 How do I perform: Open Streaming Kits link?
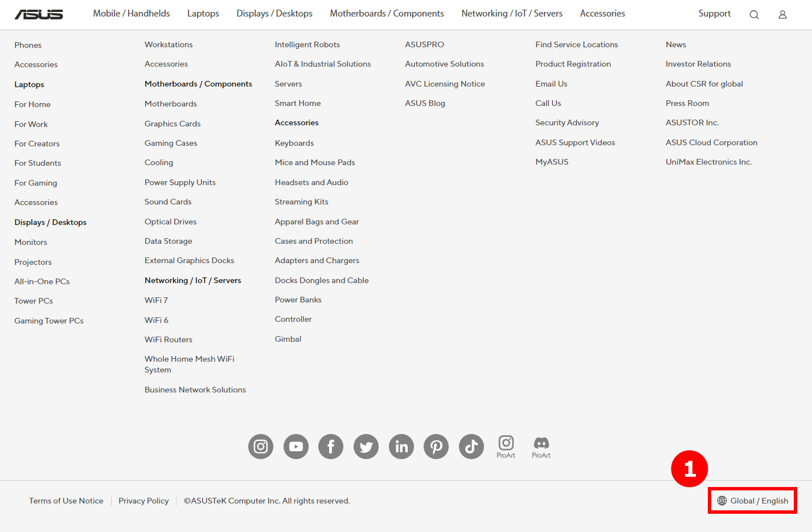tap(302, 202)
